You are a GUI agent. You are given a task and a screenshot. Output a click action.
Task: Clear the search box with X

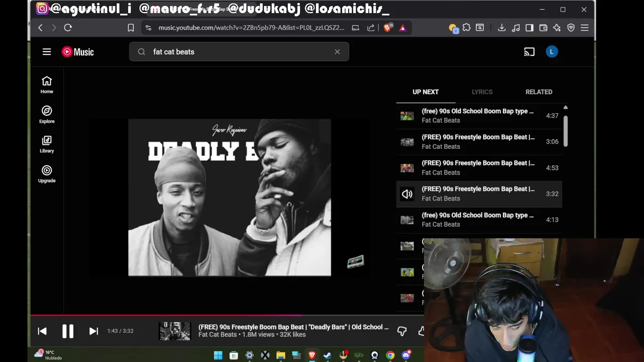[337, 52]
